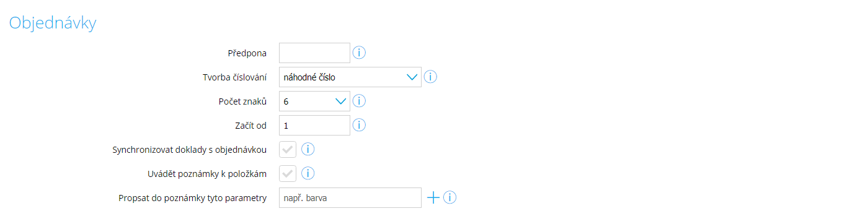Expand the Tvorba číslování dropdown showing náhodné číslo
Image resolution: width=868 pixels, height=224 pixels.
[x=350, y=77]
